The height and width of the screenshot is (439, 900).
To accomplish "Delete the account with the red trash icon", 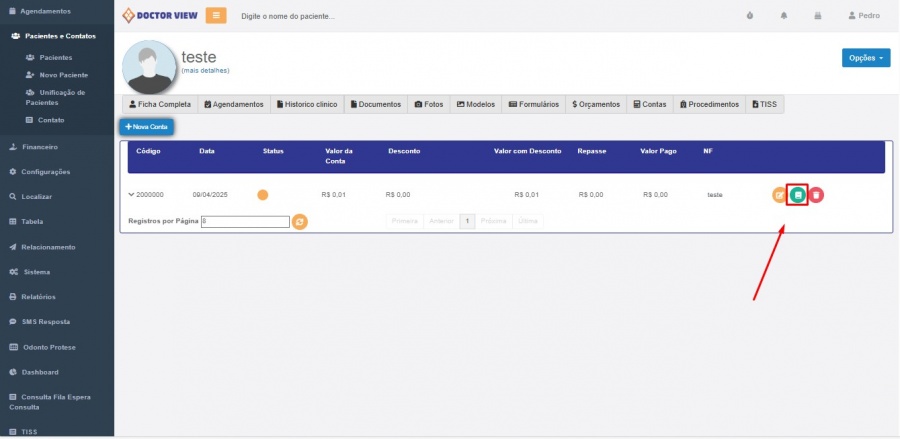I will [816, 195].
